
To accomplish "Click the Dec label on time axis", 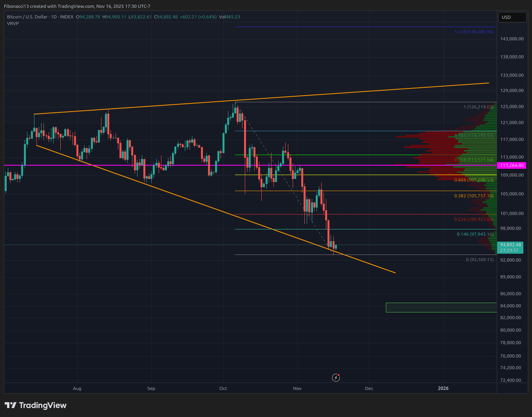I will (x=369, y=388).
